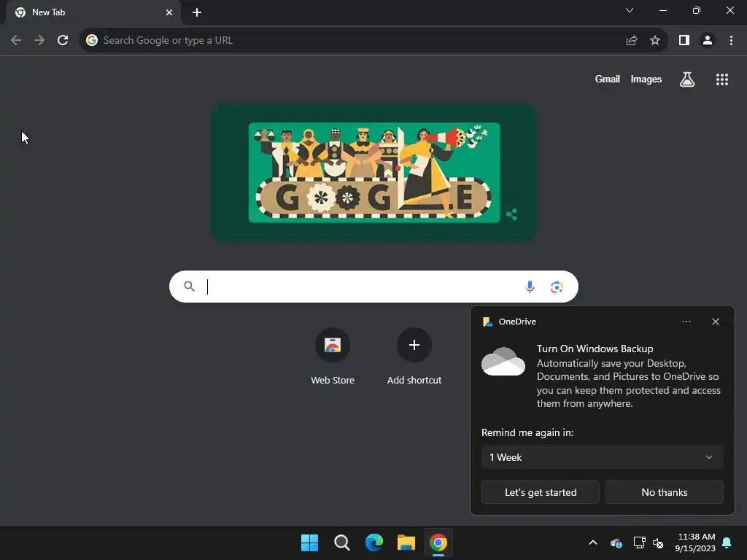Bookmark this tab with the star icon
The image size is (747, 560).
(x=655, y=41)
